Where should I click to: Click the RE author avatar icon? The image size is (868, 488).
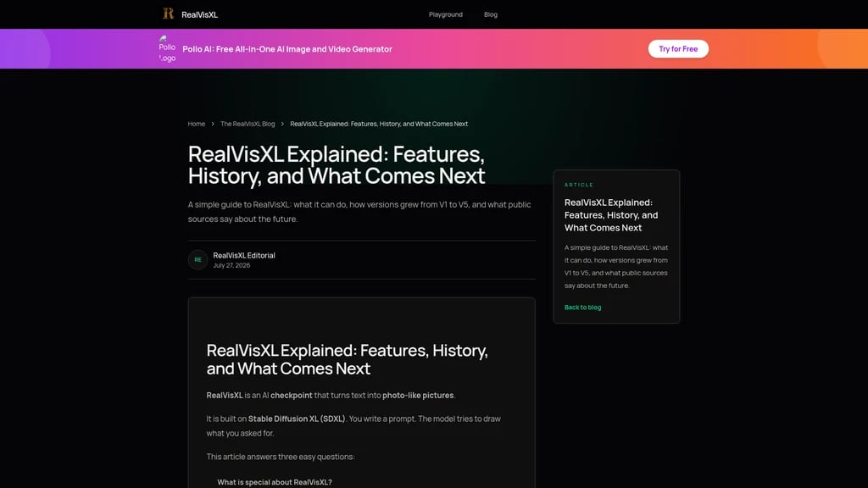click(198, 259)
